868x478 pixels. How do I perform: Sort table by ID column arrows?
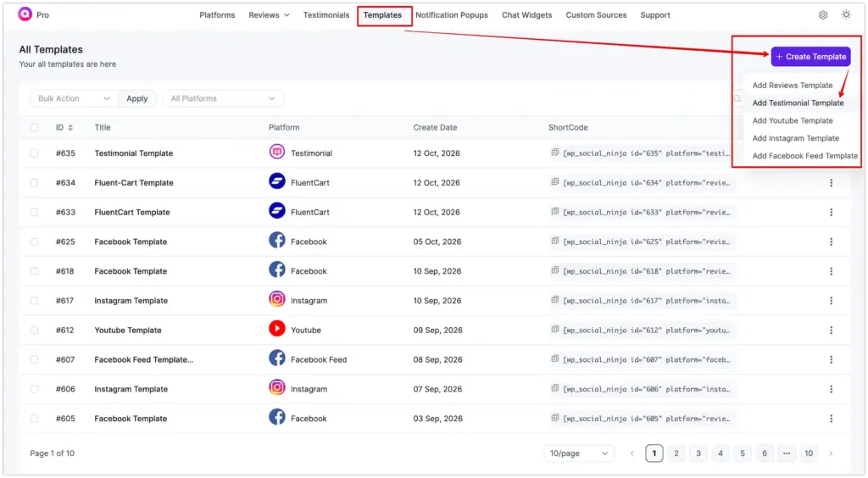click(x=70, y=128)
